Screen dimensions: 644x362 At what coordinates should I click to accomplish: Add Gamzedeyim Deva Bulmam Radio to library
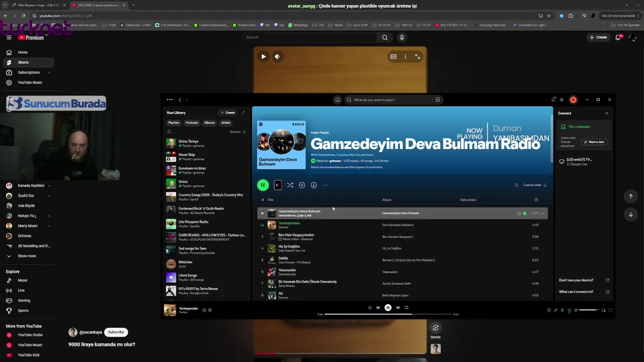click(x=302, y=185)
